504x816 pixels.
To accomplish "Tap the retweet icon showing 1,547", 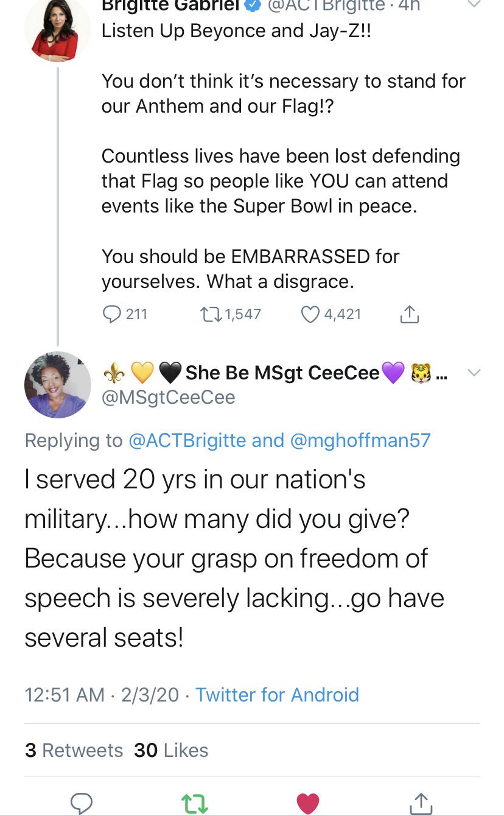I will 211,314.
